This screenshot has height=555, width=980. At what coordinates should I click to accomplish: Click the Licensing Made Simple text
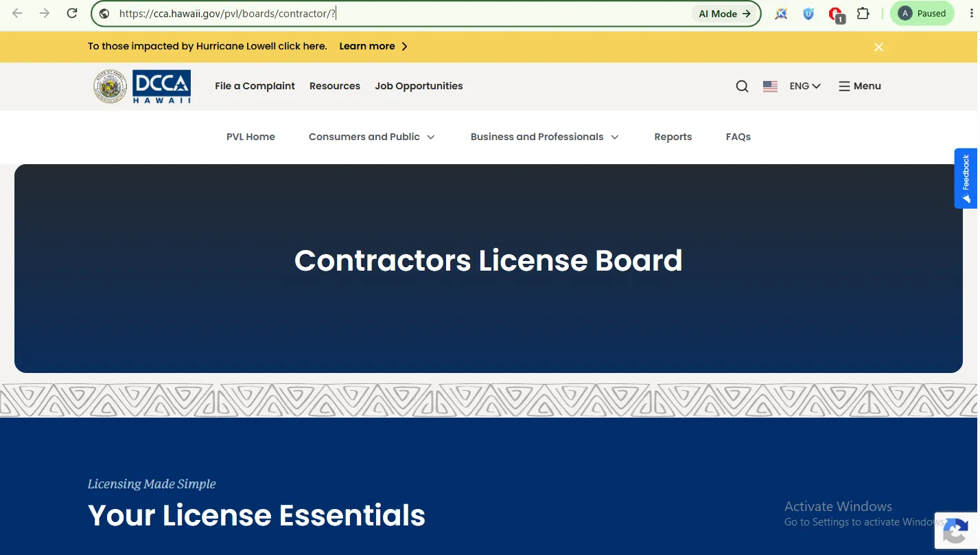(x=152, y=484)
